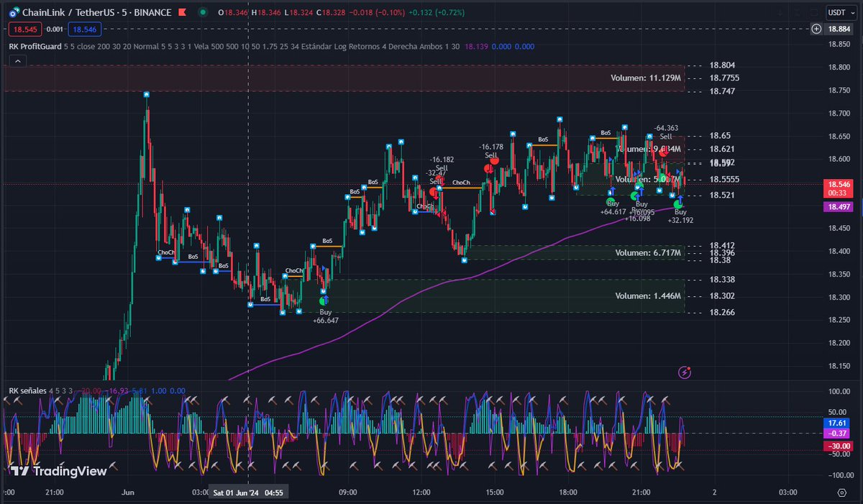Click the 18.7755 zone level label
Viewport: 863px width, 504px height.
(x=724, y=78)
